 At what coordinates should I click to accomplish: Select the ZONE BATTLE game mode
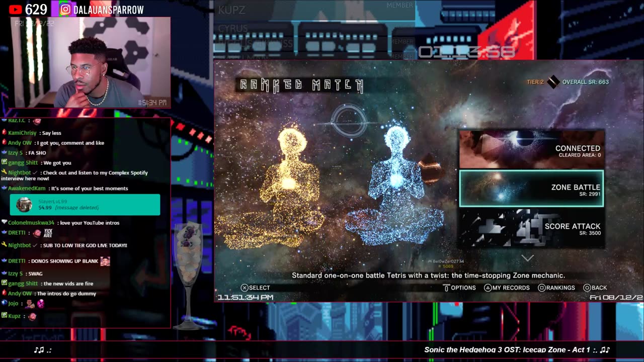point(531,189)
